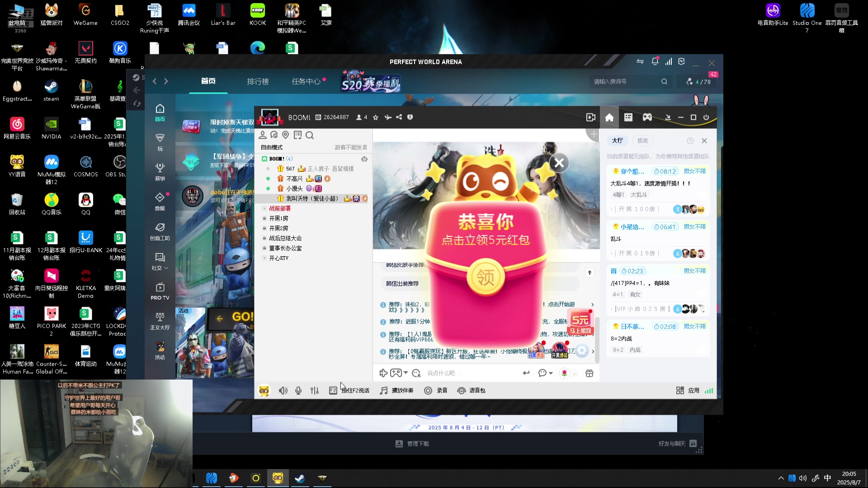Claim the 领 gold coin button
Viewport: 868px width, 488px height.
point(486,277)
